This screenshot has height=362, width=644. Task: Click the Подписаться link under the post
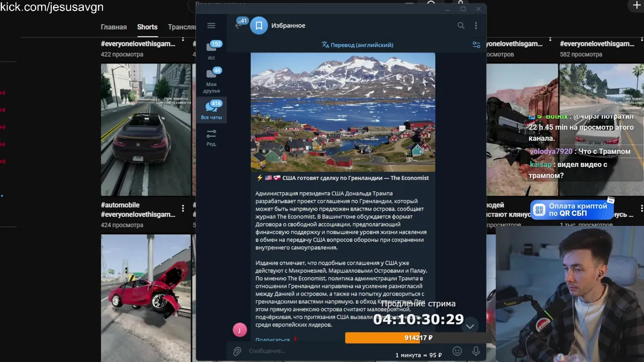click(x=272, y=340)
